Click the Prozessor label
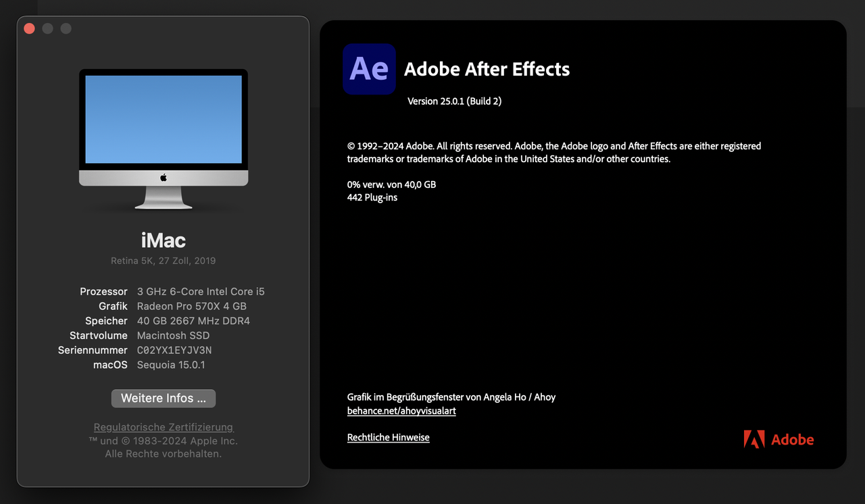Image resolution: width=865 pixels, height=504 pixels. coord(103,292)
